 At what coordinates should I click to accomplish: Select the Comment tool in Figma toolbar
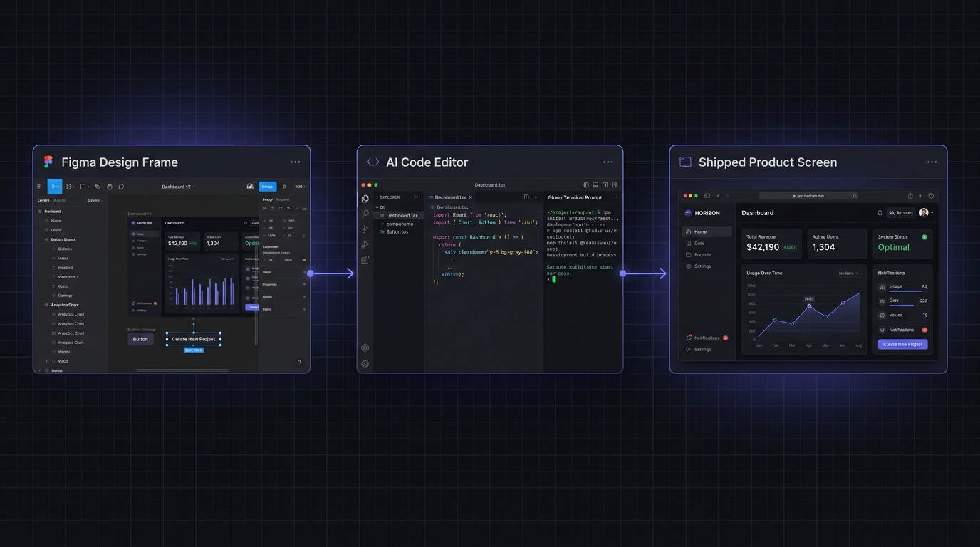point(121,187)
